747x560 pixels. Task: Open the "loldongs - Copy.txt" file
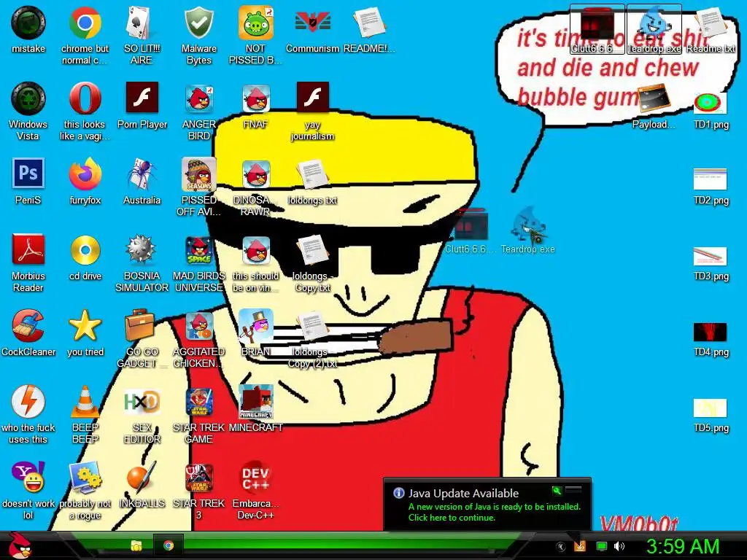[312, 262]
